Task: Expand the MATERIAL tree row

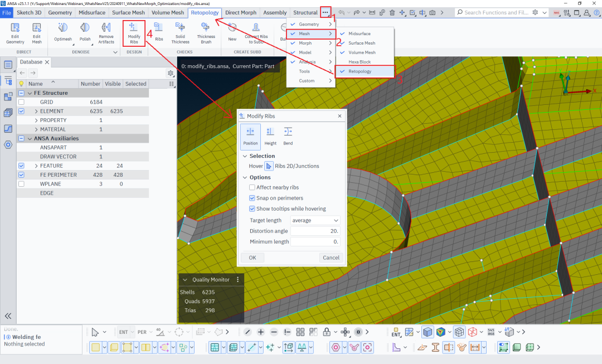Action: tap(36, 129)
